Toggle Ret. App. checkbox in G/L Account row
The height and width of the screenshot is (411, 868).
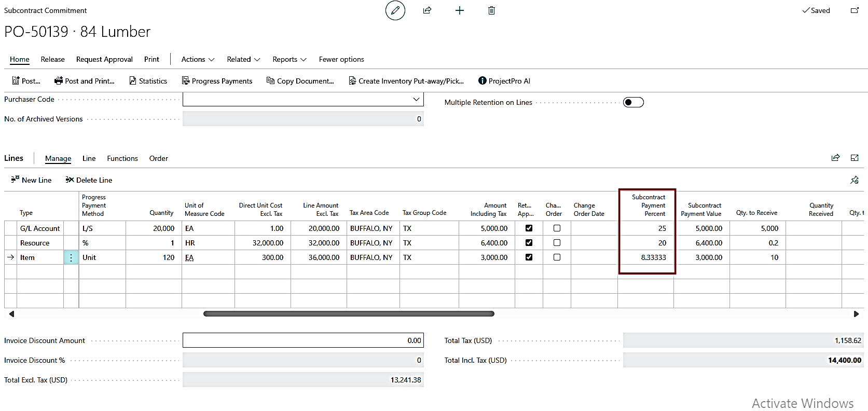(x=529, y=228)
